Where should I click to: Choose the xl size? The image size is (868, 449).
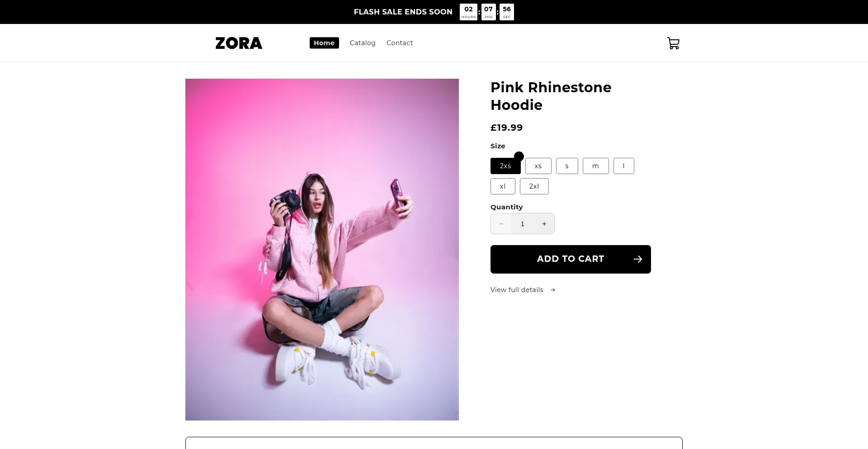(x=503, y=187)
